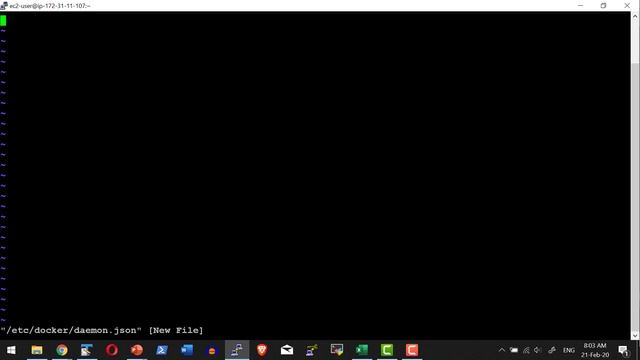This screenshot has height=360, width=640.
Task: Launch Google Chrome from the taskbar
Action: 62,350
